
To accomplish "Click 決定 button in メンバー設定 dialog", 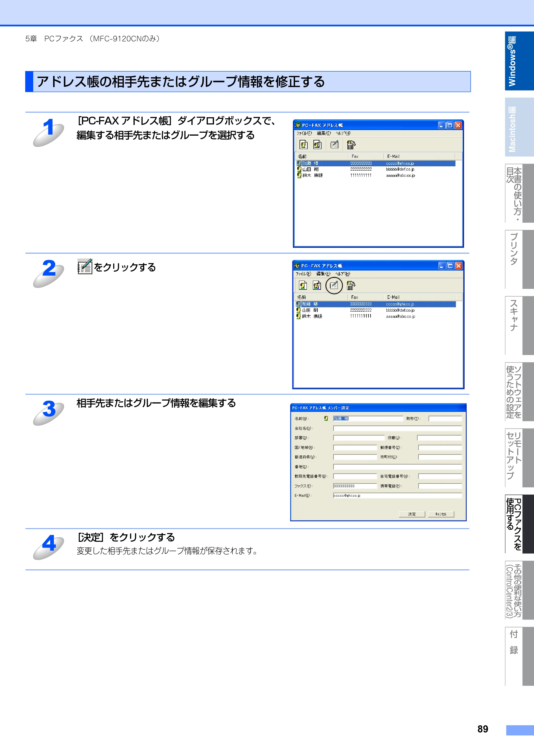I will pos(412,514).
